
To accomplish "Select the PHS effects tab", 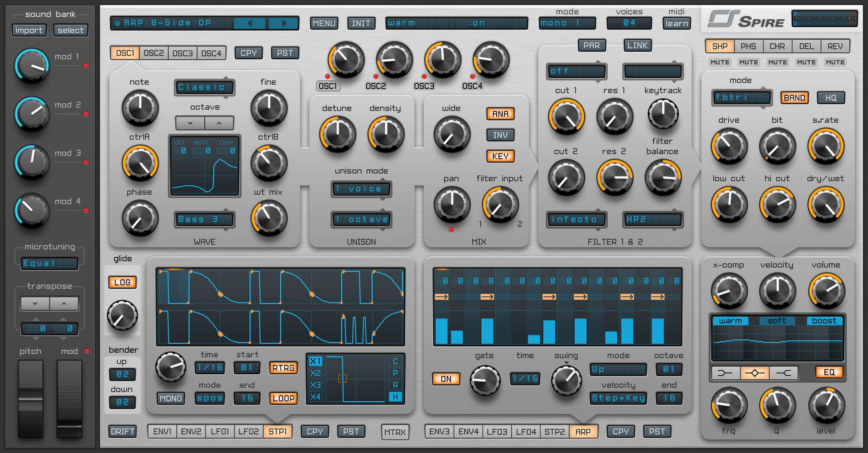I will click(x=748, y=46).
